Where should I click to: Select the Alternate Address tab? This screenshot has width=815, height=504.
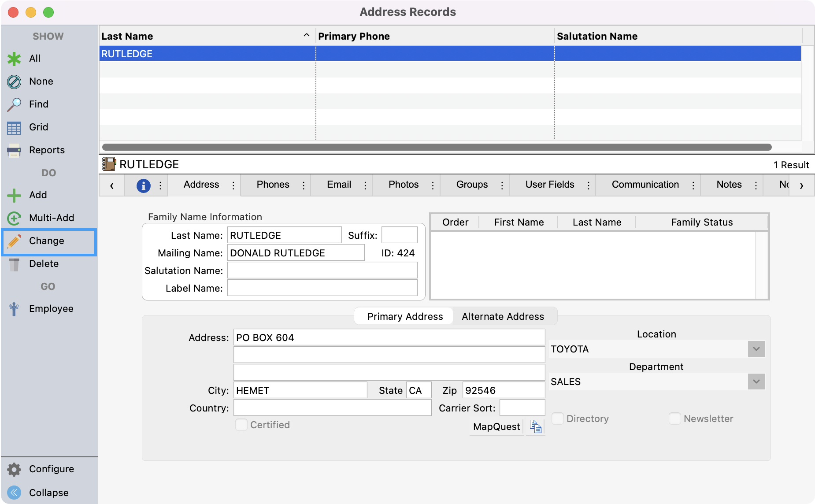click(x=503, y=316)
